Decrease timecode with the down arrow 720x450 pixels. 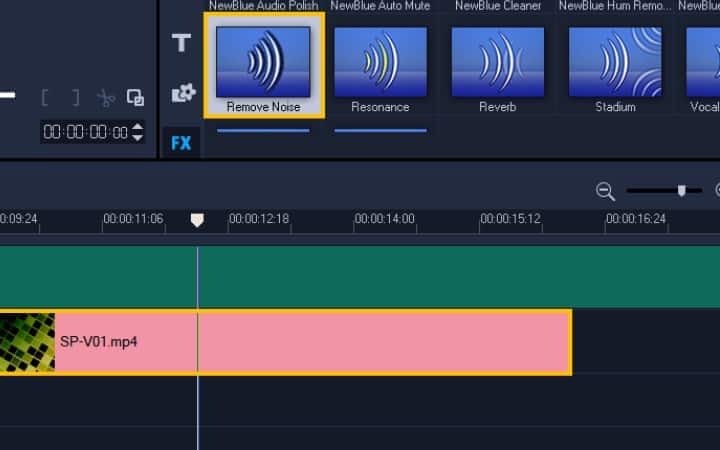138,137
